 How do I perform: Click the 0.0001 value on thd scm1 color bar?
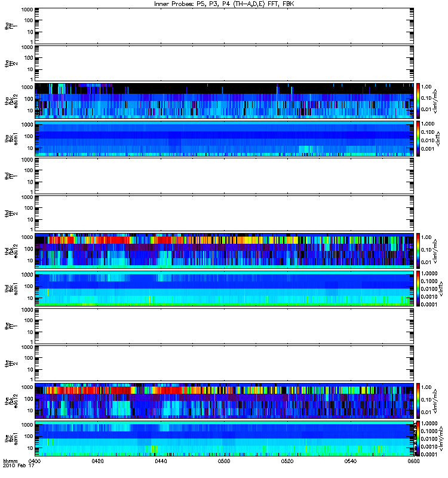tap(429, 304)
